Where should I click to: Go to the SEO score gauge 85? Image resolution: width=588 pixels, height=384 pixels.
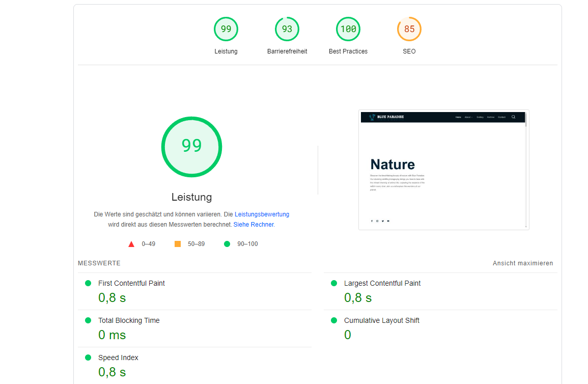[409, 29]
